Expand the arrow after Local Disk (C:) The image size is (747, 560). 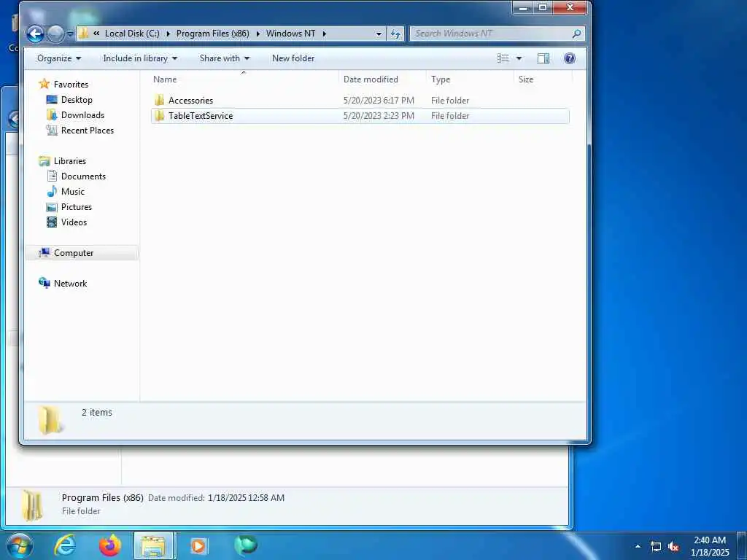(169, 34)
